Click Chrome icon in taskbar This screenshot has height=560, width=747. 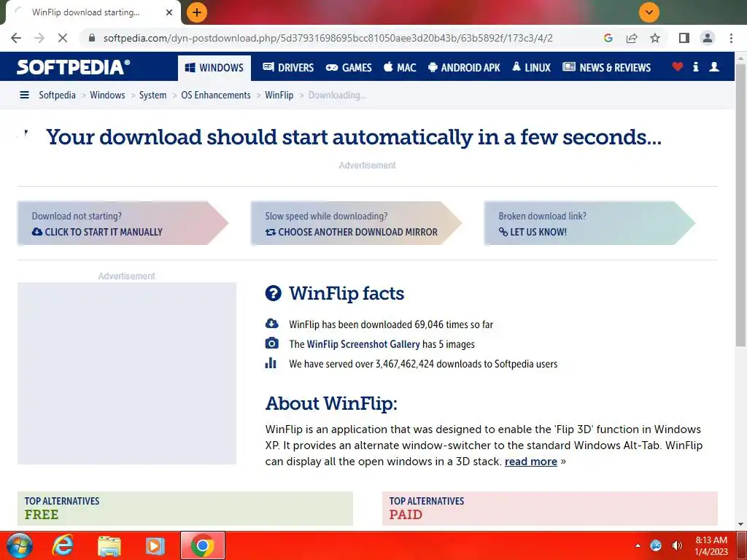(x=203, y=545)
